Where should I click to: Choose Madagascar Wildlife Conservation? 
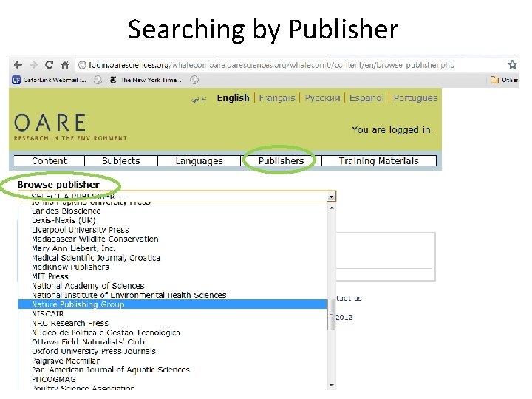172,239
